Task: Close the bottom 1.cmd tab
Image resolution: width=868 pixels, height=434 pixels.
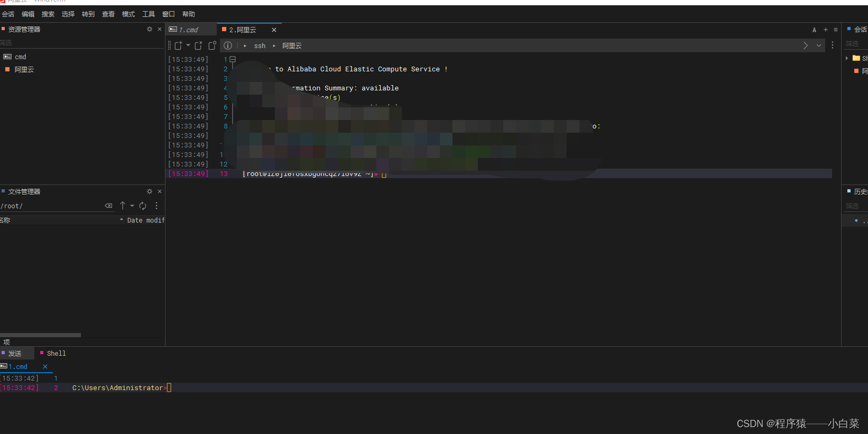Action: point(45,367)
